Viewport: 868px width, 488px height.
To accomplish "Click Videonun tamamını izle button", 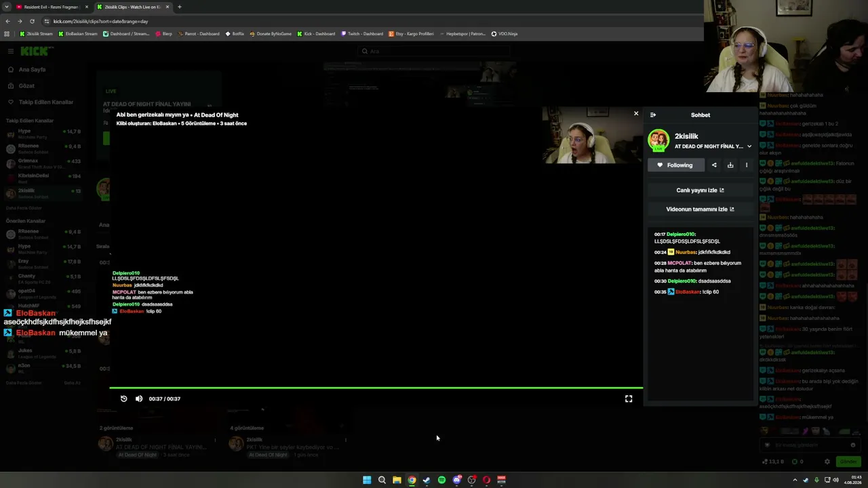I will click(700, 209).
